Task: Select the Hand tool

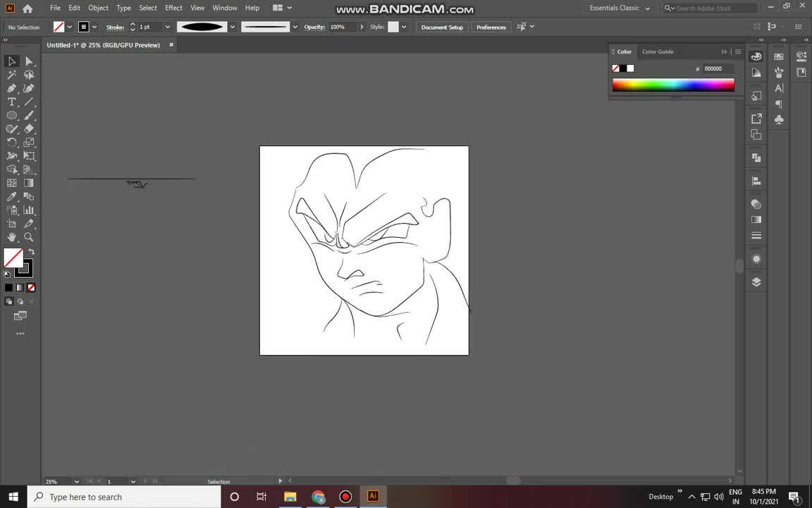Action: pyautogui.click(x=11, y=237)
